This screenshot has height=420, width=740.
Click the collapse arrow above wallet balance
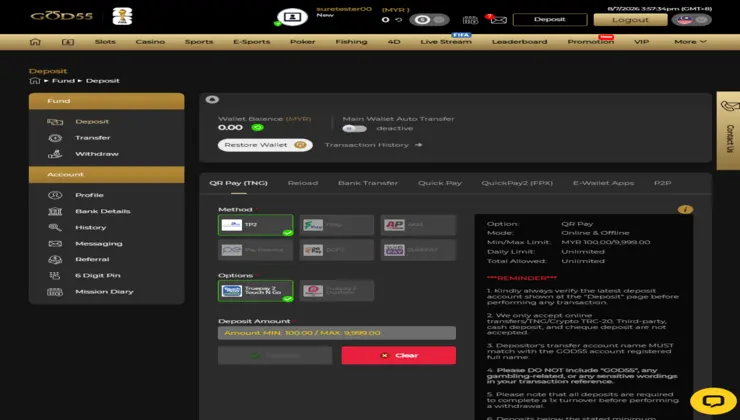[212, 100]
